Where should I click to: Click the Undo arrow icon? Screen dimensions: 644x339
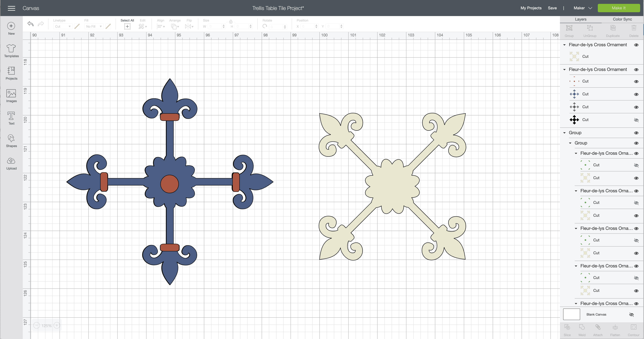click(x=30, y=24)
